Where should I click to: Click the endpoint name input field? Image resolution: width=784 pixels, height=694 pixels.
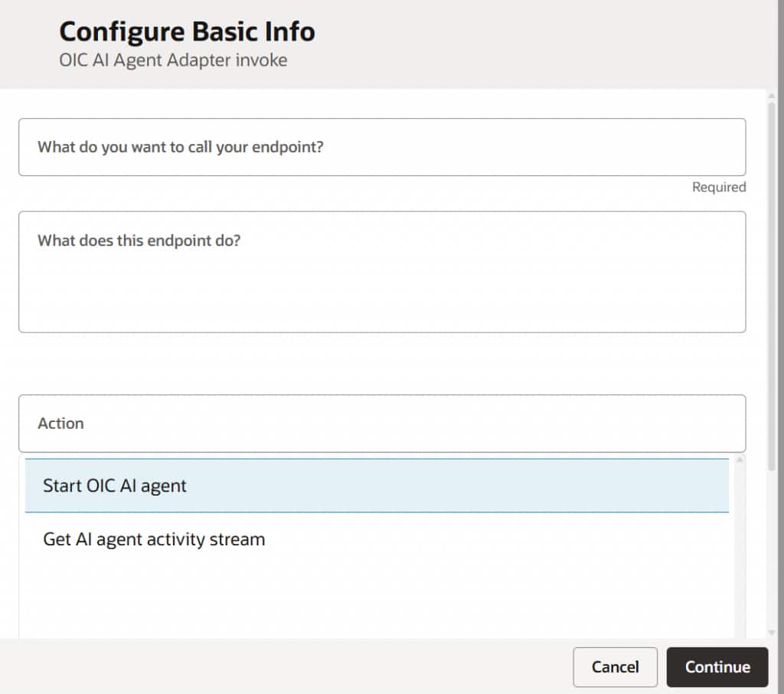(381, 147)
